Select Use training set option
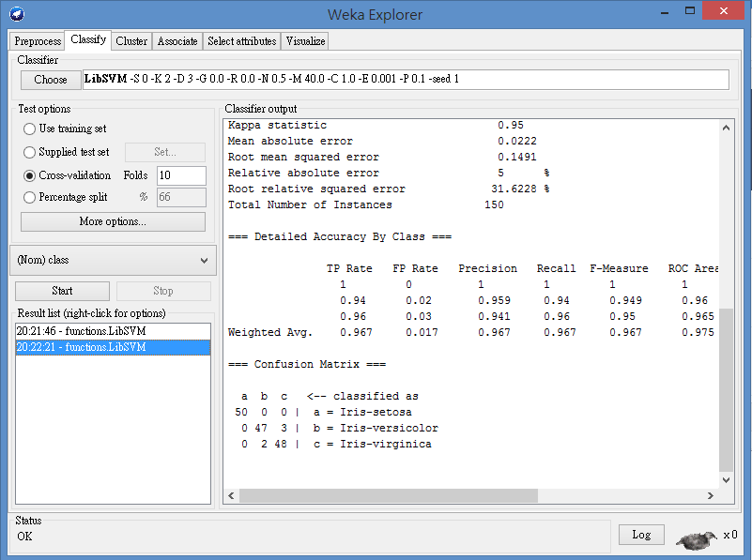The width and height of the screenshot is (752, 560). click(65, 129)
